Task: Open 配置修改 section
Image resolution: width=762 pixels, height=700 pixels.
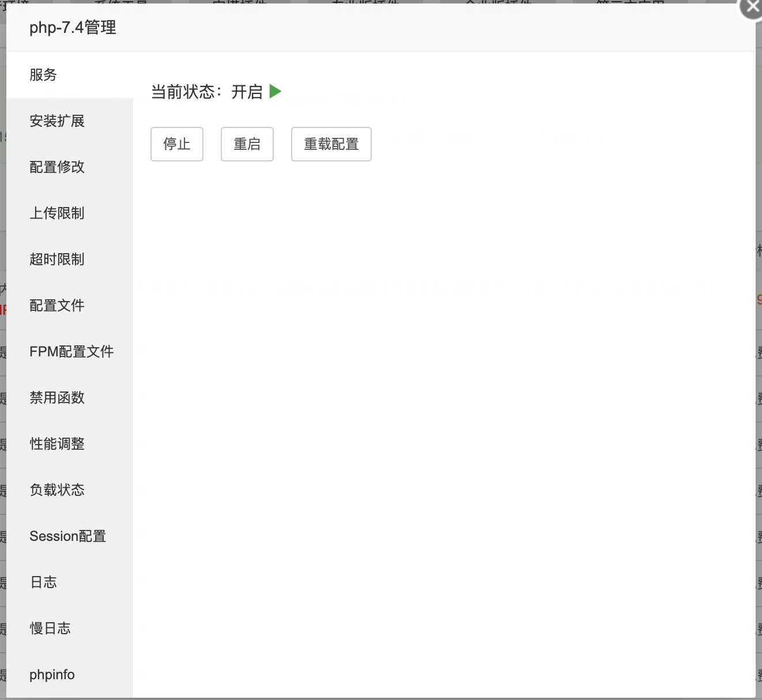Action: [70, 167]
